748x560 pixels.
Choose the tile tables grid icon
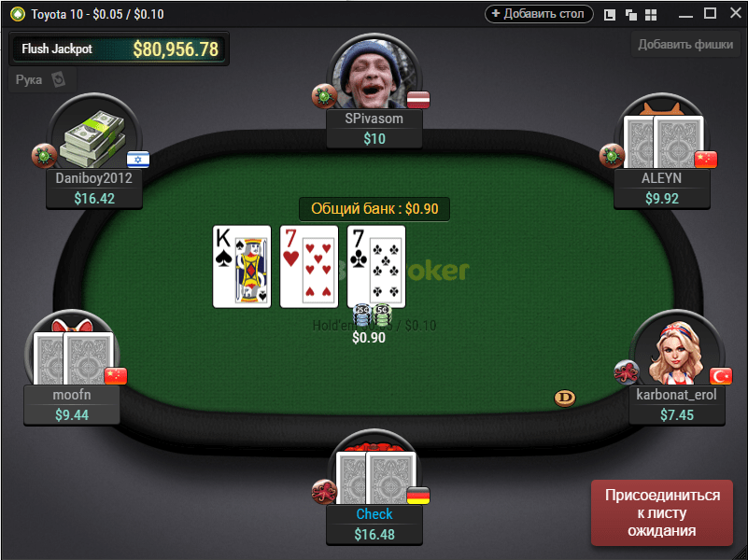651,15
